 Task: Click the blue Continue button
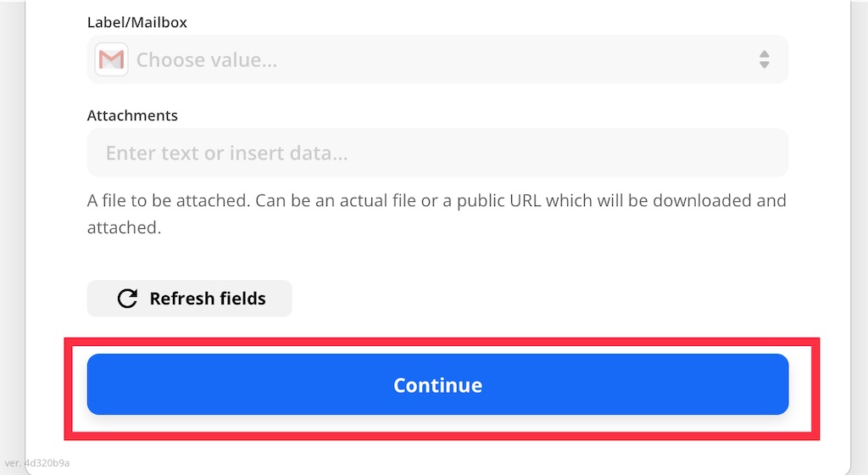[x=437, y=384]
